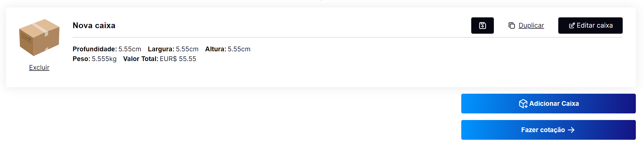Select the Nova caixa title

(94, 26)
